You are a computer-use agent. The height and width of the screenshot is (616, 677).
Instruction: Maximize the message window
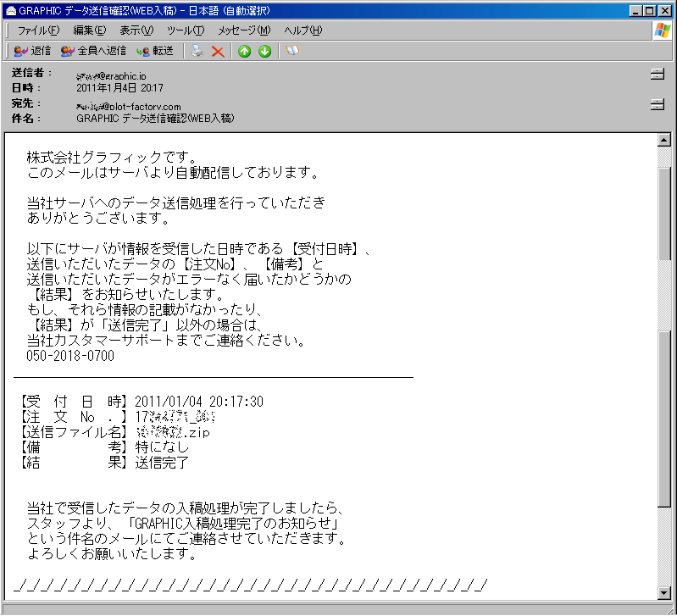coord(649,11)
